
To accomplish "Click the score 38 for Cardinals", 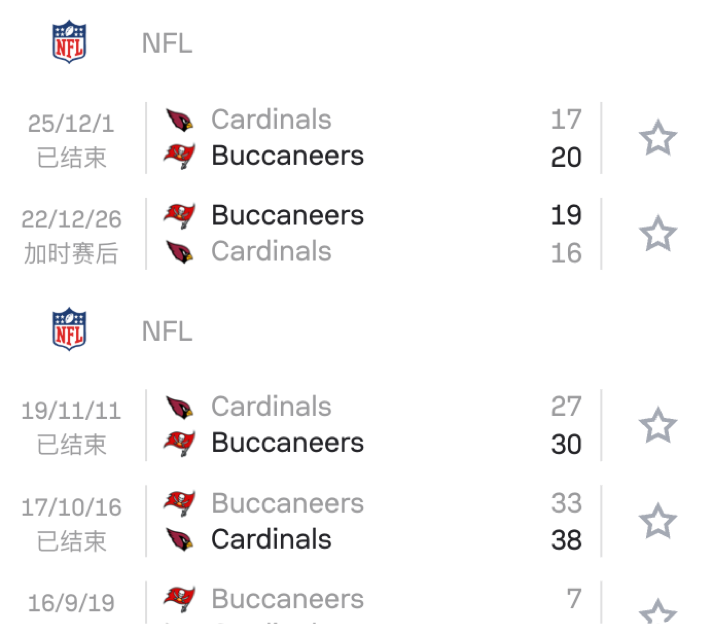I will (566, 540).
